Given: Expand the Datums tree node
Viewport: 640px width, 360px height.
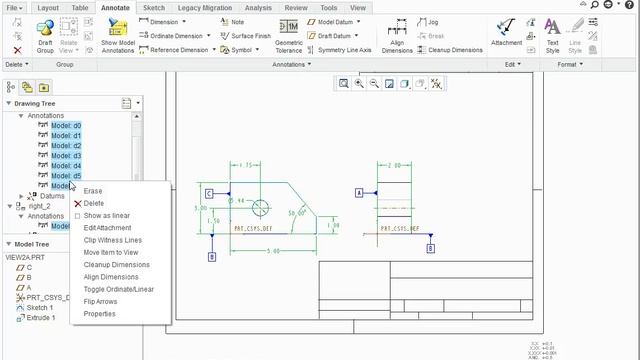Looking at the screenshot, I should (21, 196).
